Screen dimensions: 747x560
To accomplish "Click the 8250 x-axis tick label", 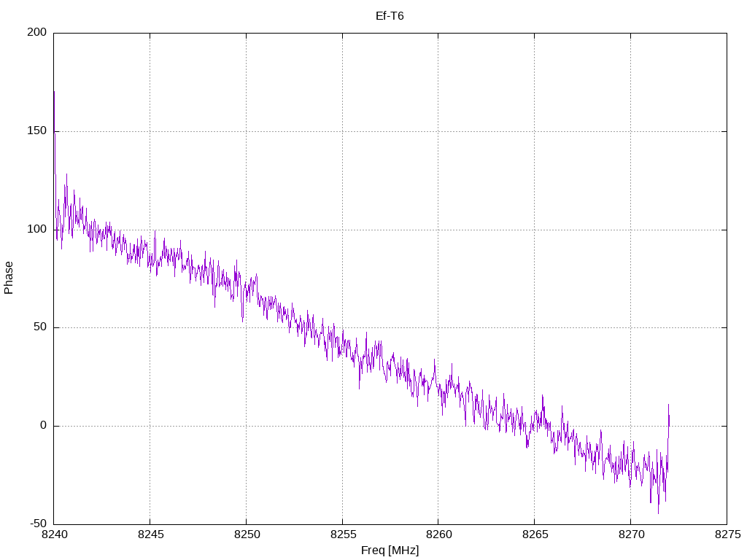I will point(247,534).
